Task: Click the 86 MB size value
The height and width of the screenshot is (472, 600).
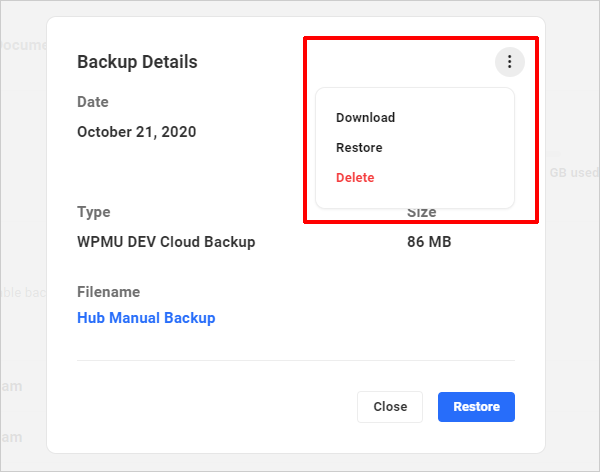Action: [429, 242]
